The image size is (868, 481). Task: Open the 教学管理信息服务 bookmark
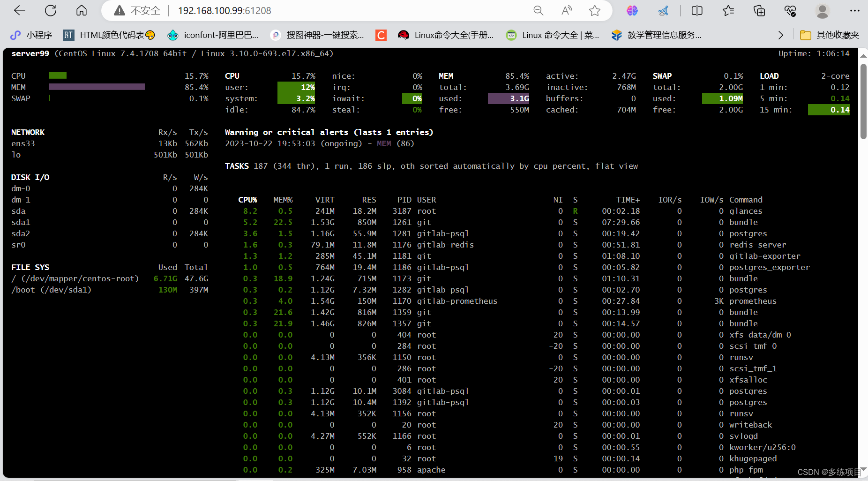[x=657, y=35]
